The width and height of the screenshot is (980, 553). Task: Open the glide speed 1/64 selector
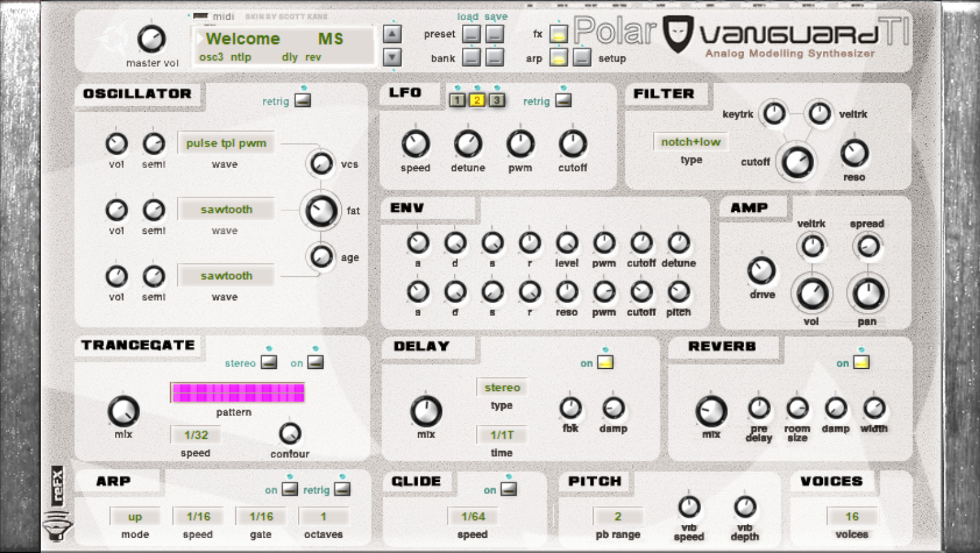pos(473,516)
